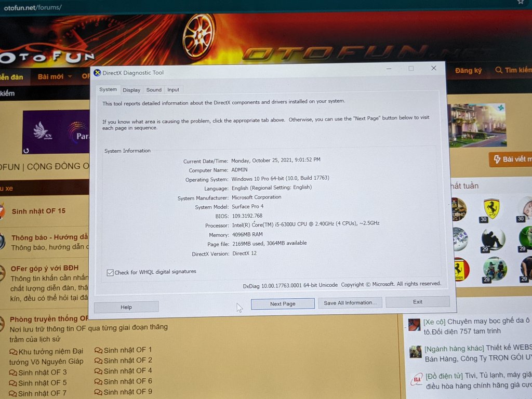Select the 4096MB RAM memory value

247,234
